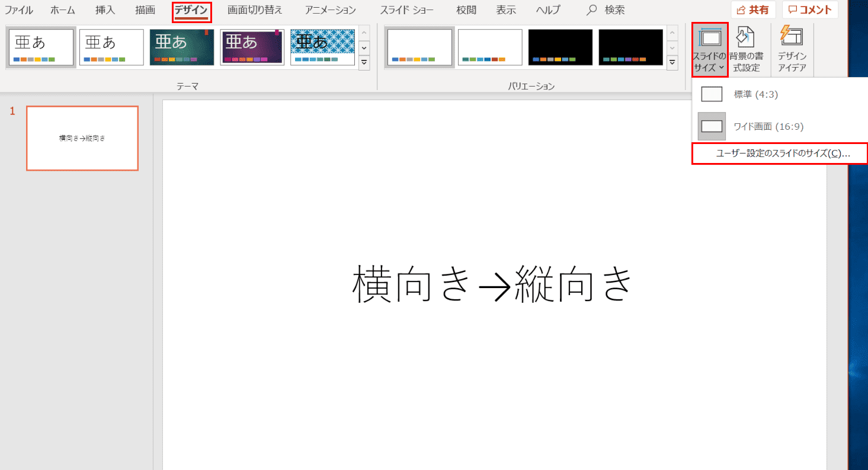Apply the second white theme thumbnail
The image size is (868, 470).
[111, 47]
